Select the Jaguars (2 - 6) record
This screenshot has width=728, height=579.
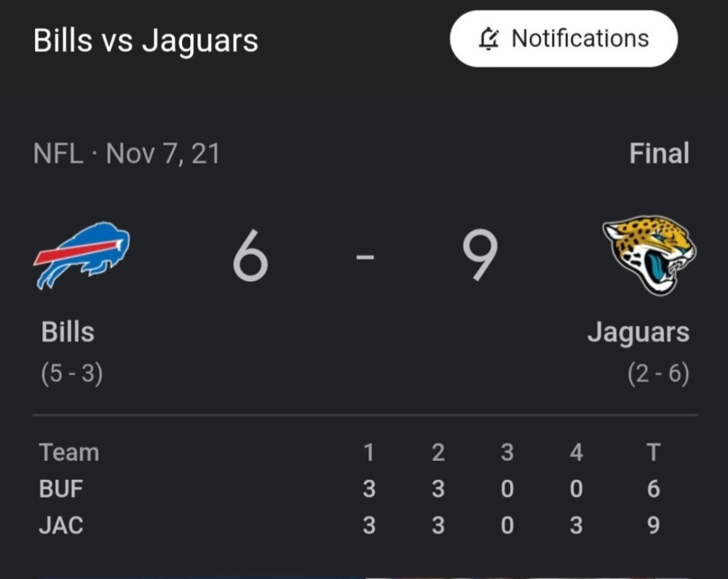pos(658,374)
